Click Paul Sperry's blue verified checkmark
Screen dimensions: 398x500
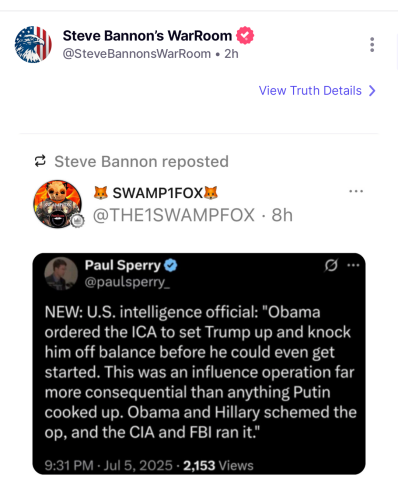[171, 266]
